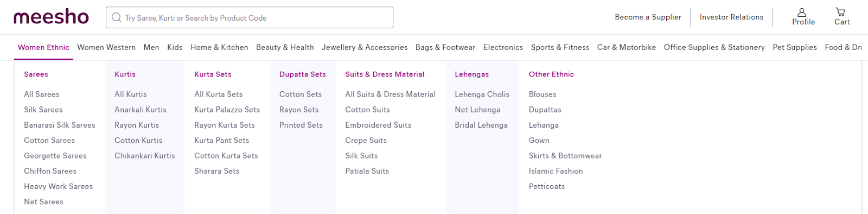Open the Electronics category menu
Screen dimensions: 868x214
503,47
